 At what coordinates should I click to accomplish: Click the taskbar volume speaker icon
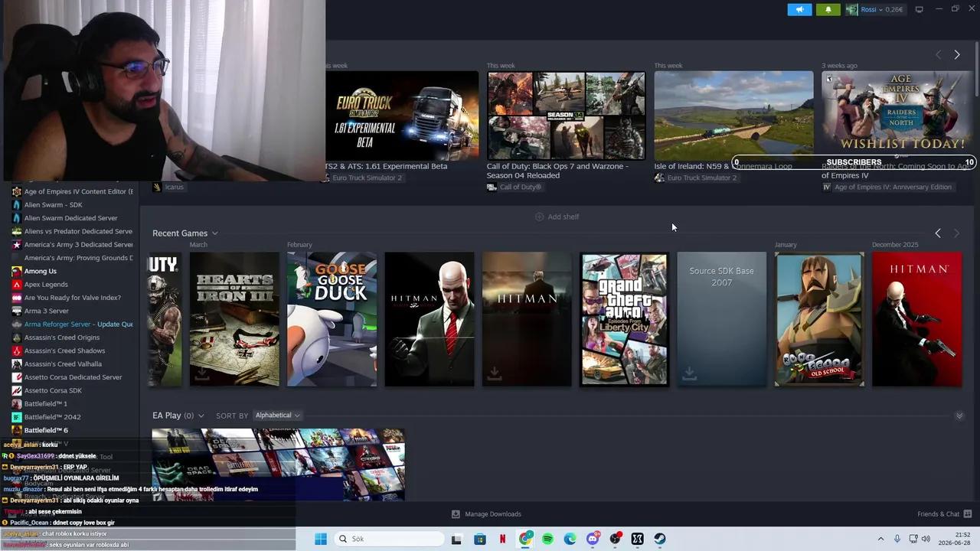tap(926, 539)
